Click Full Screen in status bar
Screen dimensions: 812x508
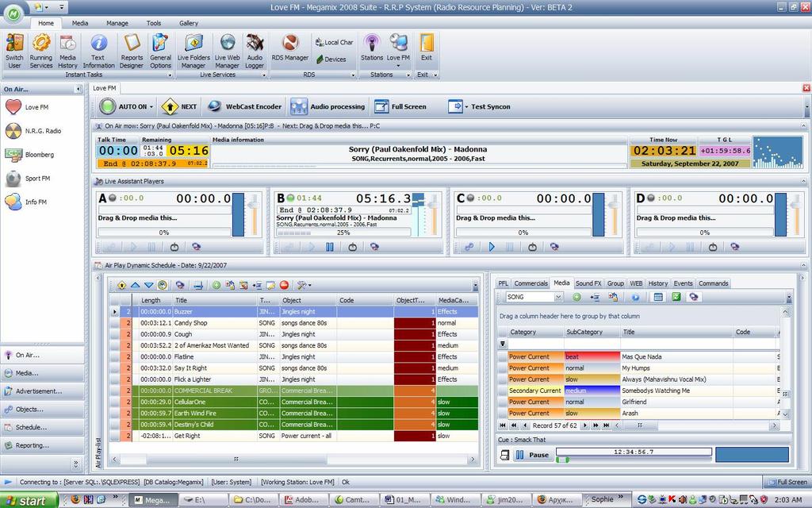(787, 482)
